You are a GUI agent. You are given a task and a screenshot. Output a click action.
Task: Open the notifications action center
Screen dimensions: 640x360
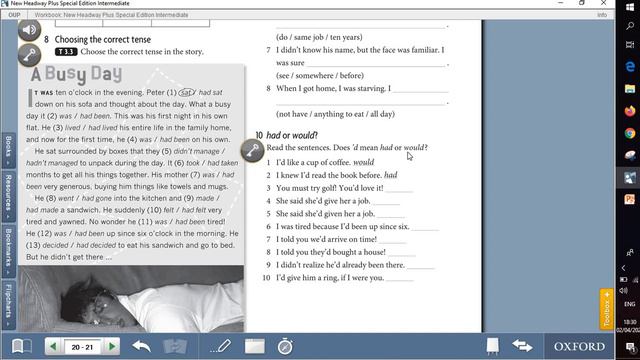[x=630, y=347]
